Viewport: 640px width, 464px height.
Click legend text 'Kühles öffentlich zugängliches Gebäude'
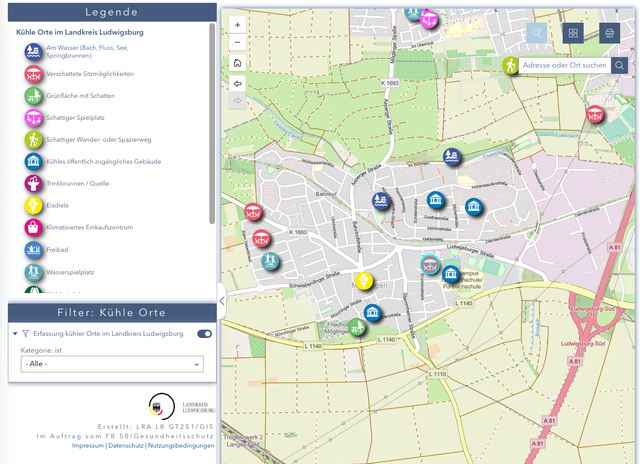pos(103,162)
